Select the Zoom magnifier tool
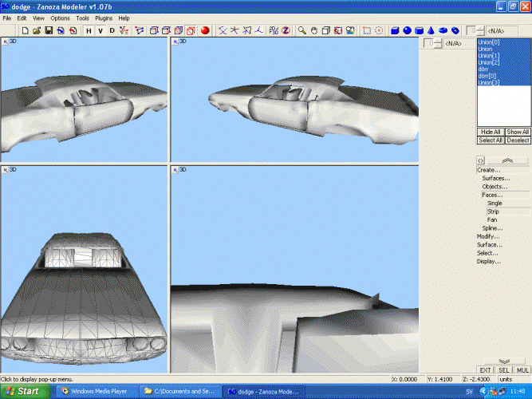Viewport: 532px width, 399px height. tap(303, 30)
